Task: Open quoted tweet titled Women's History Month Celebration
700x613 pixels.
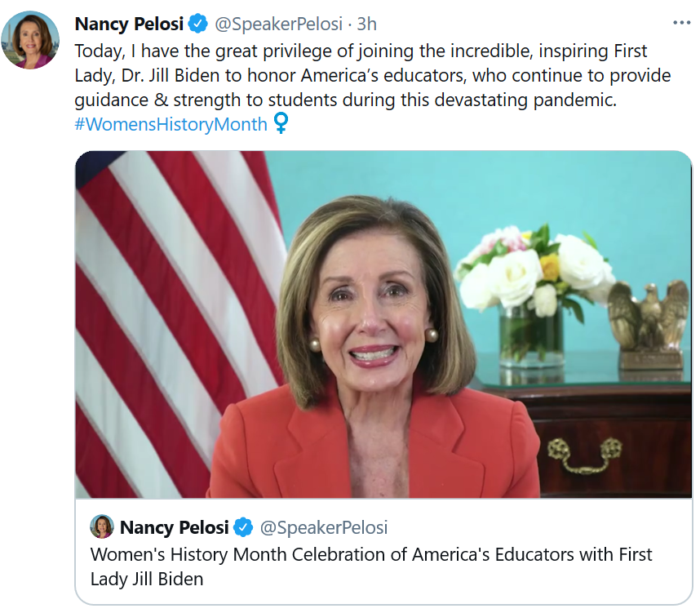Action: coord(371,555)
